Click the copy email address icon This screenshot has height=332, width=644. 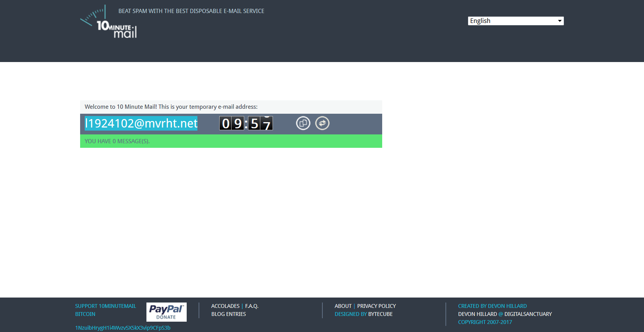303,123
